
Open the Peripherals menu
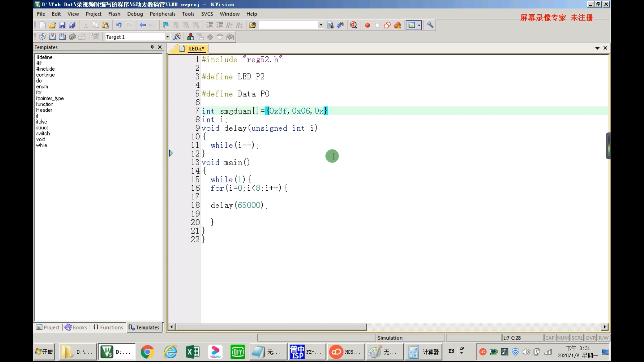[162, 14]
